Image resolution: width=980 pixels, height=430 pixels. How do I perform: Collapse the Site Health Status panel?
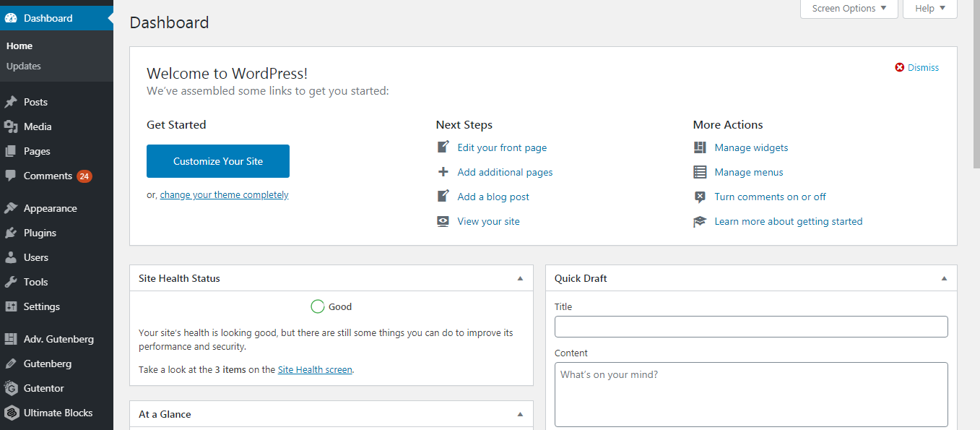pos(520,278)
